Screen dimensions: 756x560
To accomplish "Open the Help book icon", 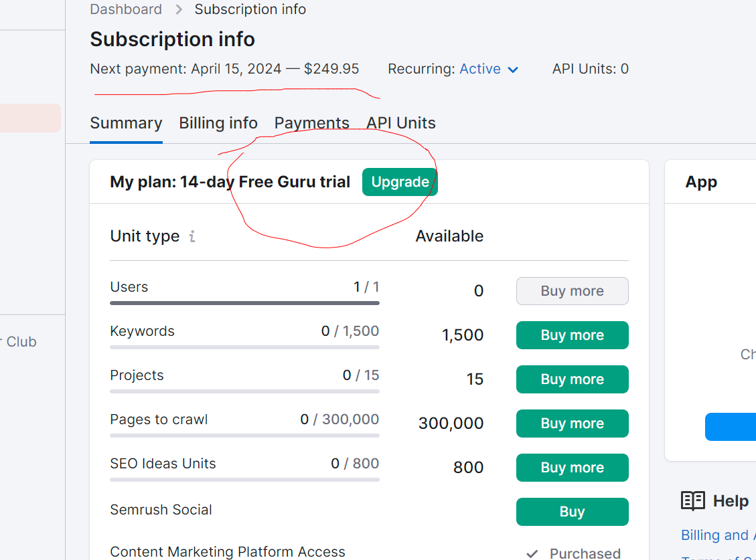I will tap(693, 500).
